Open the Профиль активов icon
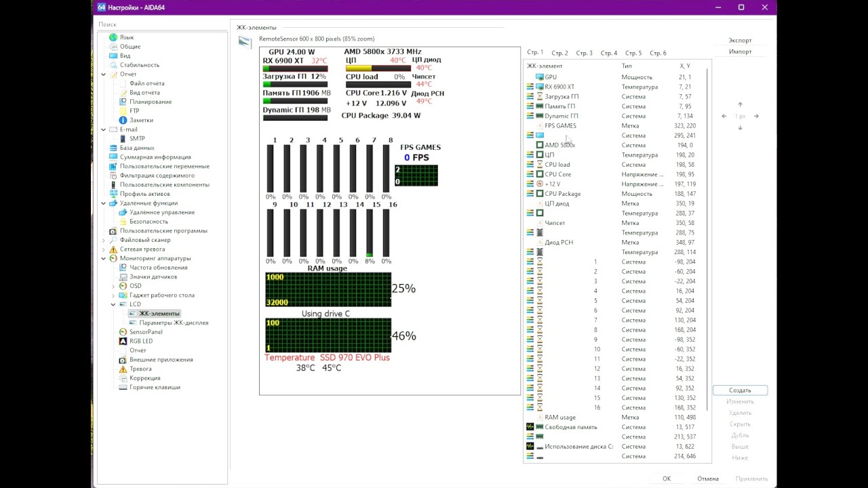Image resolution: width=868 pixels, height=488 pixels. click(x=113, y=194)
